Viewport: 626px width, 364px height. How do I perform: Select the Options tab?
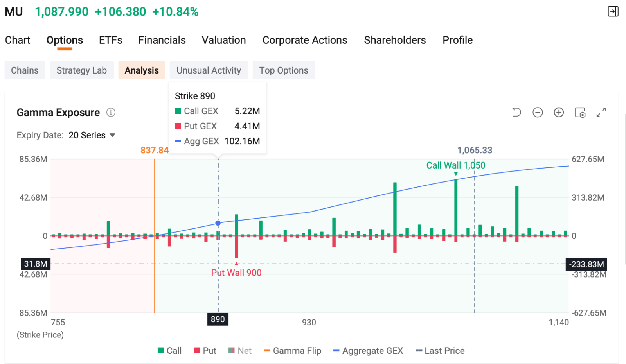[x=65, y=40]
